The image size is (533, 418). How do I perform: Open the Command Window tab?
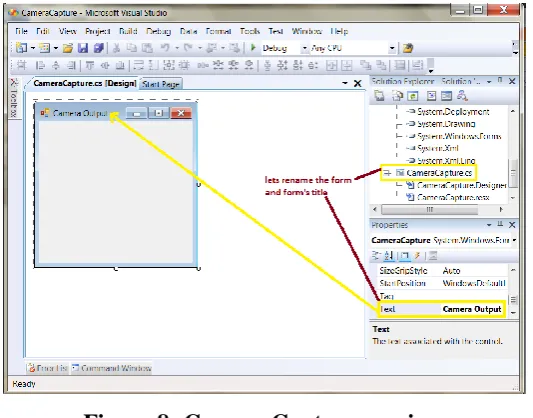[x=111, y=368]
